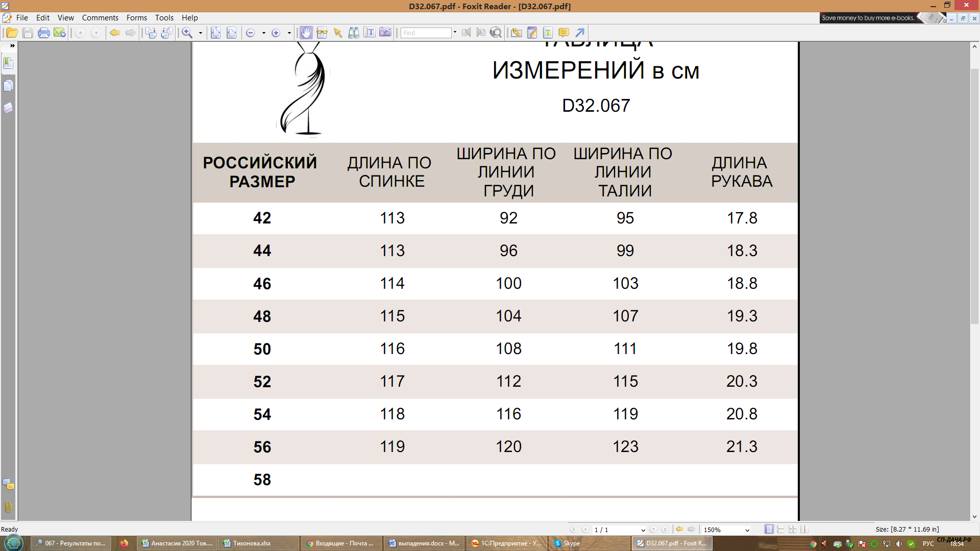Click the Open file folder icon
The image size is (980, 551).
[x=12, y=33]
